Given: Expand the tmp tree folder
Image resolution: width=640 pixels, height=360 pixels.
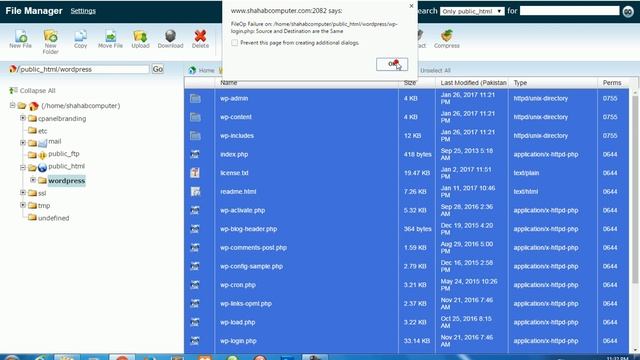Looking at the screenshot, I should (x=23, y=205).
